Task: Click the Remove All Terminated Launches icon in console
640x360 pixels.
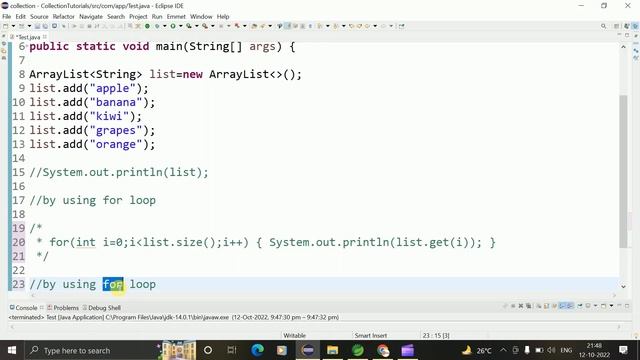Action: (529, 306)
